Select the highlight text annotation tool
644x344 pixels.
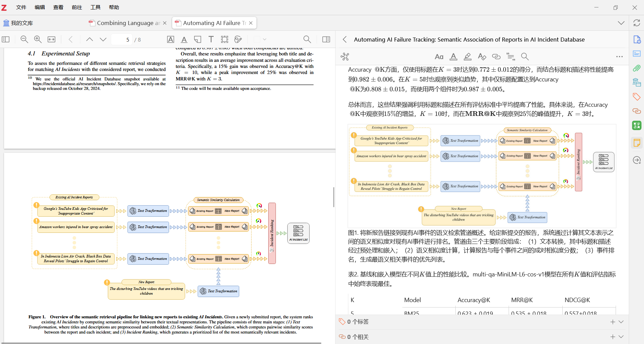171,40
